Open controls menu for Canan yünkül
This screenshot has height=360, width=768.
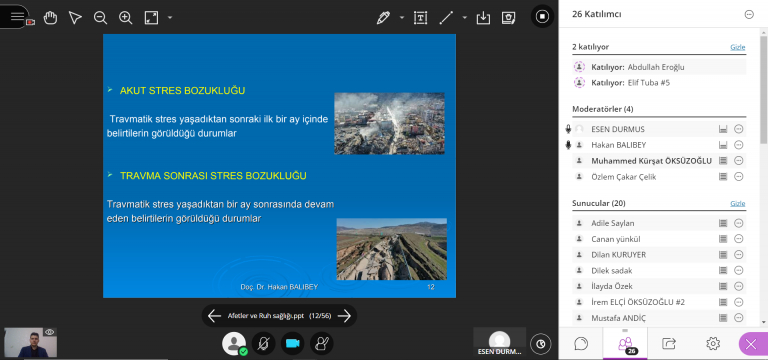(x=739, y=239)
